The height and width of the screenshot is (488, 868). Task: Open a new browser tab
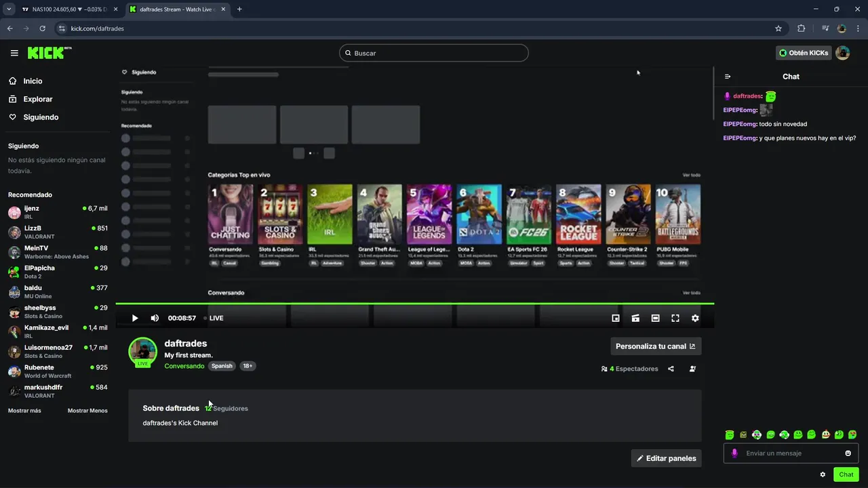point(239,9)
